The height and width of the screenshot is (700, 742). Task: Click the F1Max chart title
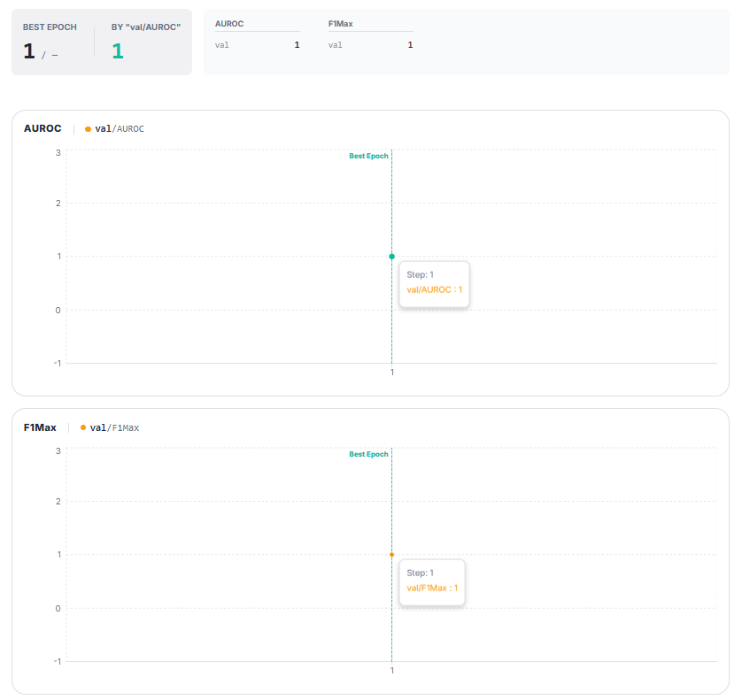[40, 427]
